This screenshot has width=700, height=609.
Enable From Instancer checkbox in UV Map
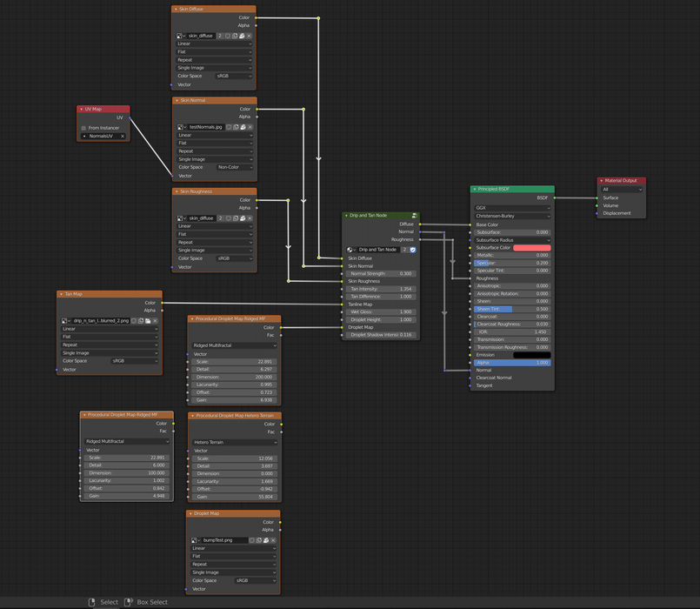84,128
